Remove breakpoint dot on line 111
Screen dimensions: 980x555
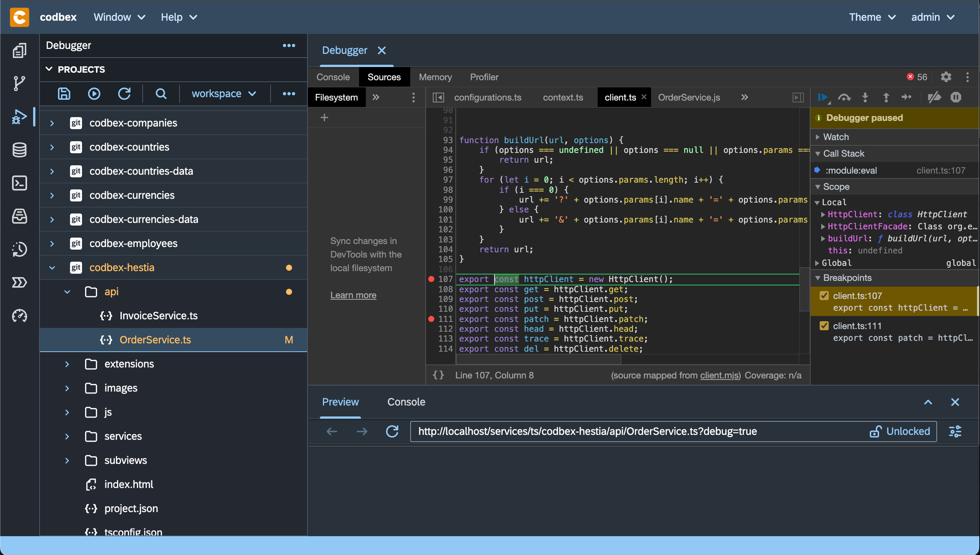tap(431, 319)
